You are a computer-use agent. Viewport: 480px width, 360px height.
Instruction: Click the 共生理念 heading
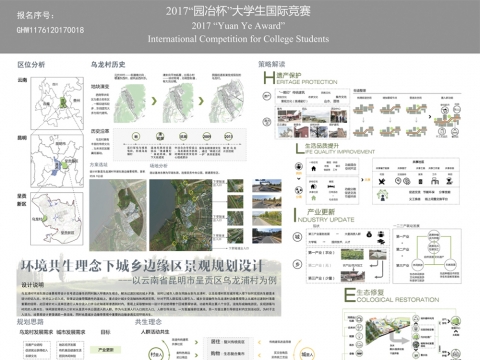(x=148, y=322)
